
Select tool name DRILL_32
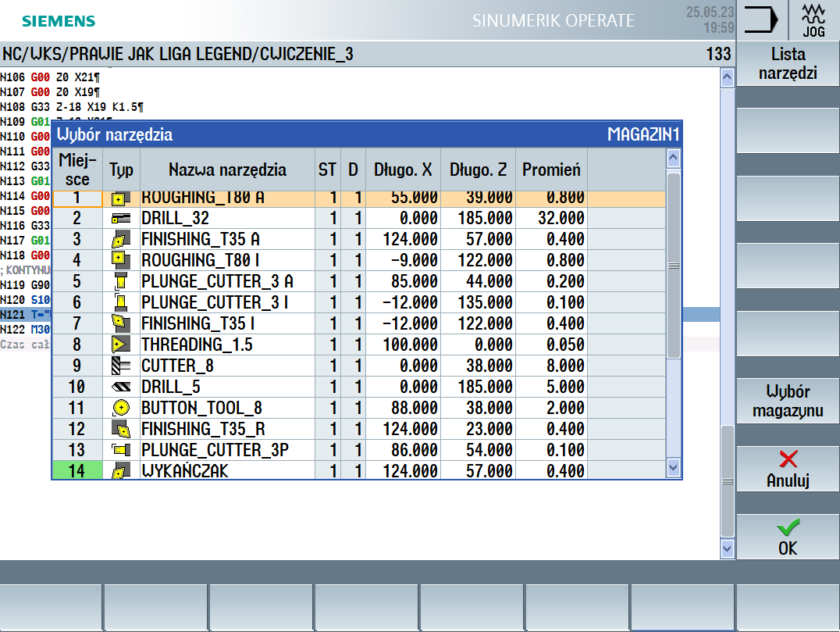point(175,218)
